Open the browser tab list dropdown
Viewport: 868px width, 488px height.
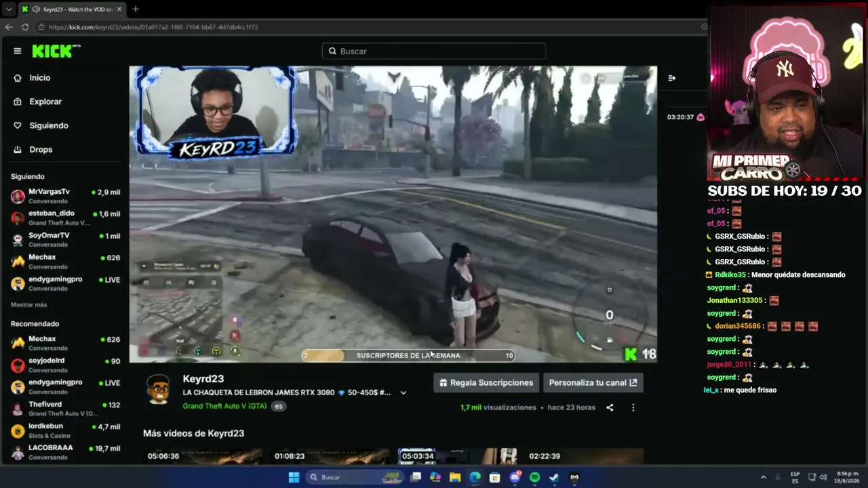[x=9, y=9]
